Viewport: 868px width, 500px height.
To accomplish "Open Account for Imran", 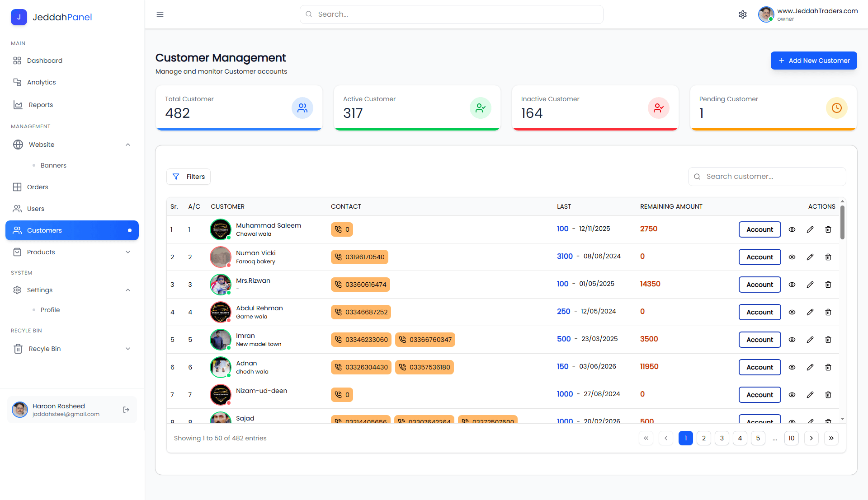I will 759,340.
